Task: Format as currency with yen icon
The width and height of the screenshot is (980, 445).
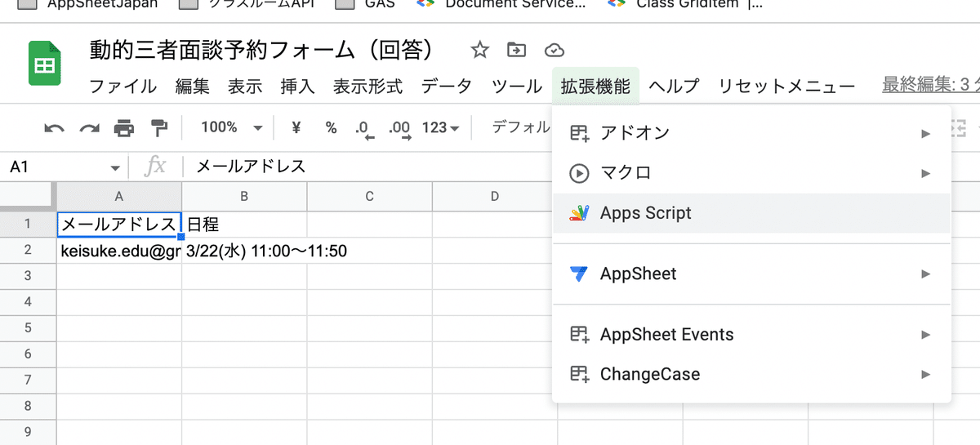Action: pos(296,127)
